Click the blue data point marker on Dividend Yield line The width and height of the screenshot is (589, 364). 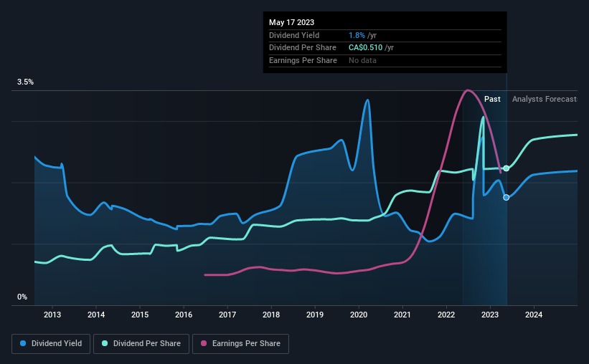click(x=506, y=197)
